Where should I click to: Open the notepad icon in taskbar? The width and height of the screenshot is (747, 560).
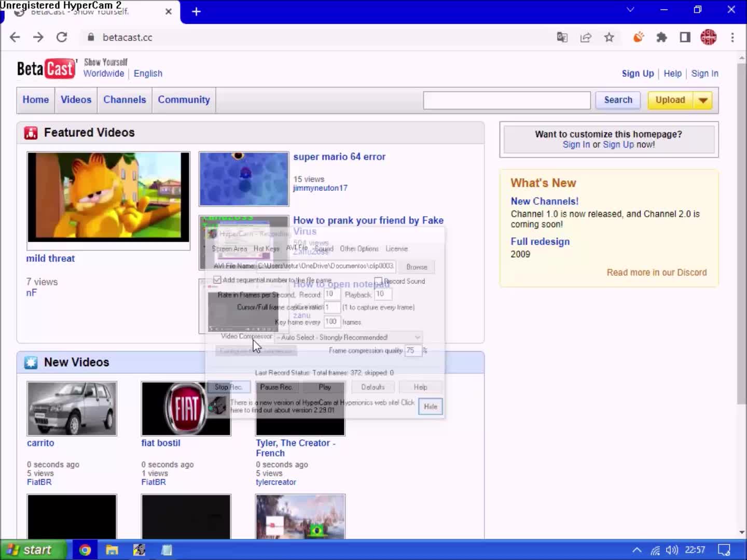167,550
